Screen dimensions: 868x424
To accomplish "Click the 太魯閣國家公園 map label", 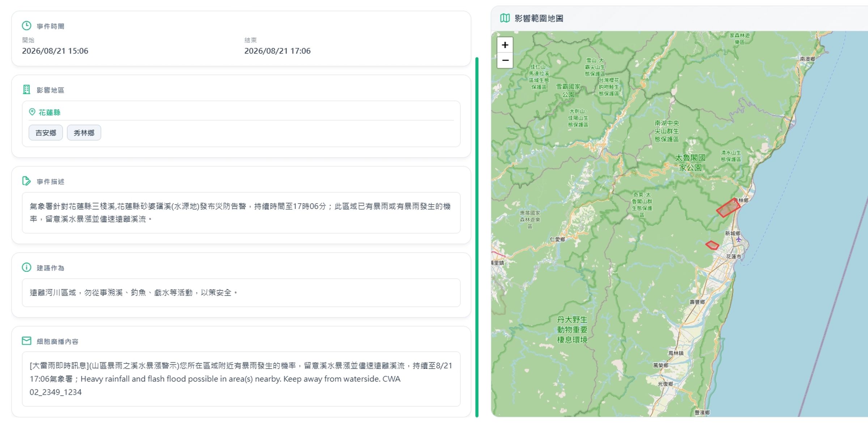I will click(x=690, y=163).
